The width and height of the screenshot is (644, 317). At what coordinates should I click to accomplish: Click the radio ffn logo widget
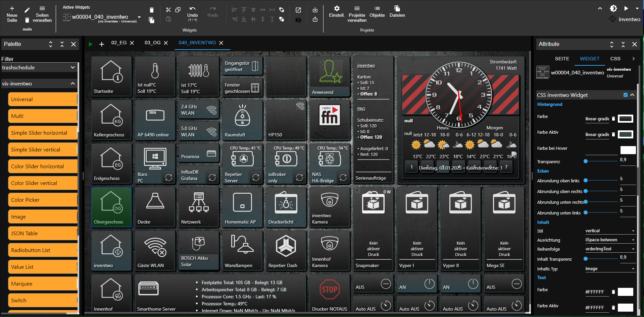click(330, 116)
